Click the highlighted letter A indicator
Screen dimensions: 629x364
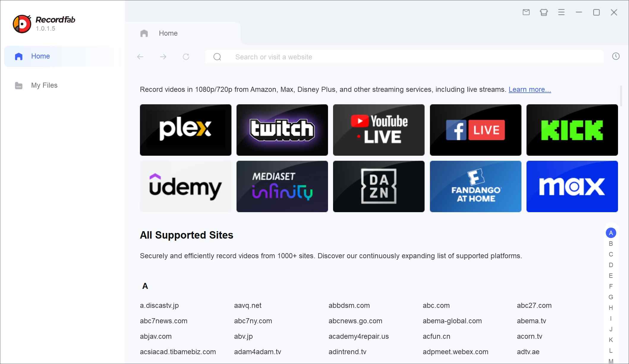pyautogui.click(x=611, y=233)
